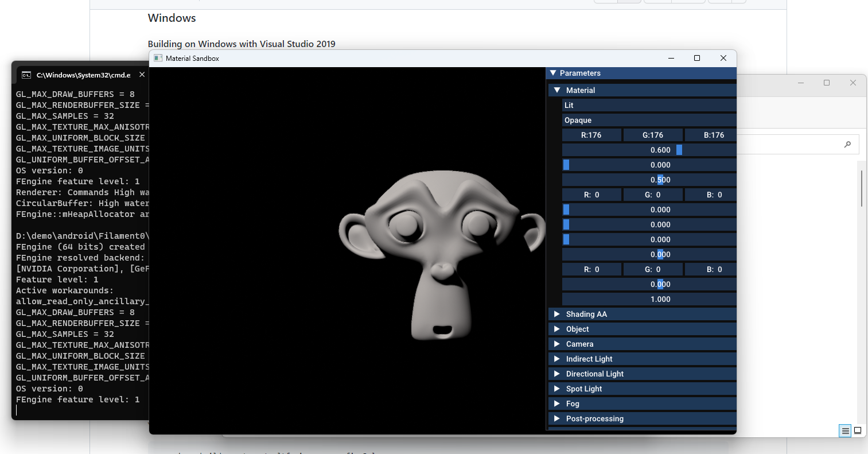Maximize the Material Sandbox window
868x454 pixels.
click(697, 58)
